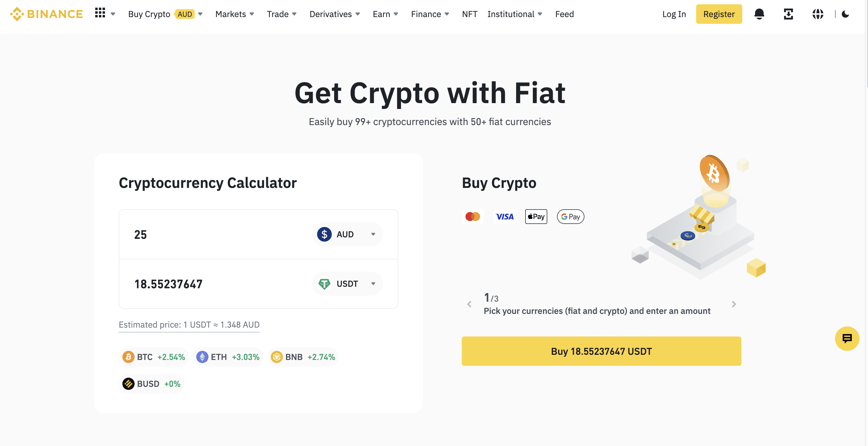Image resolution: width=868 pixels, height=446 pixels.
Task: Click the live chat bubble icon
Action: tap(847, 338)
